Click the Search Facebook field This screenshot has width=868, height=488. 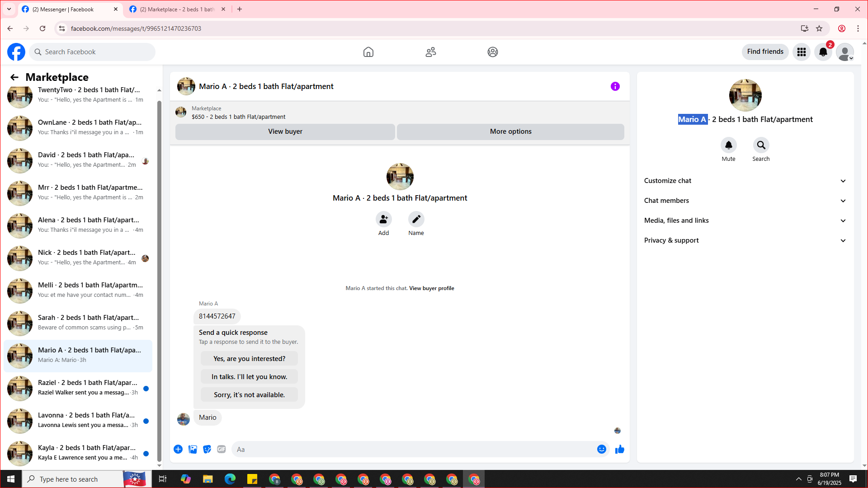(92, 52)
